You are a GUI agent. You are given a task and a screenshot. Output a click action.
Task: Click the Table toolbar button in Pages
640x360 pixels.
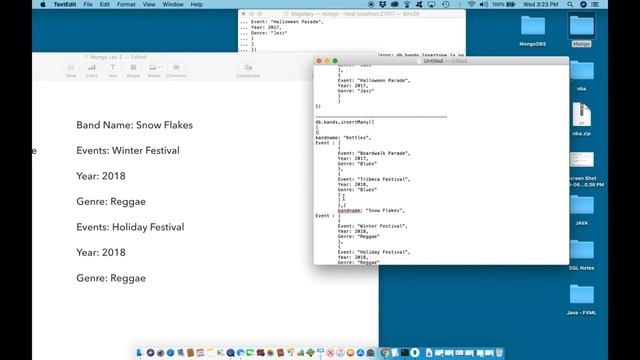click(x=71, y=70)
